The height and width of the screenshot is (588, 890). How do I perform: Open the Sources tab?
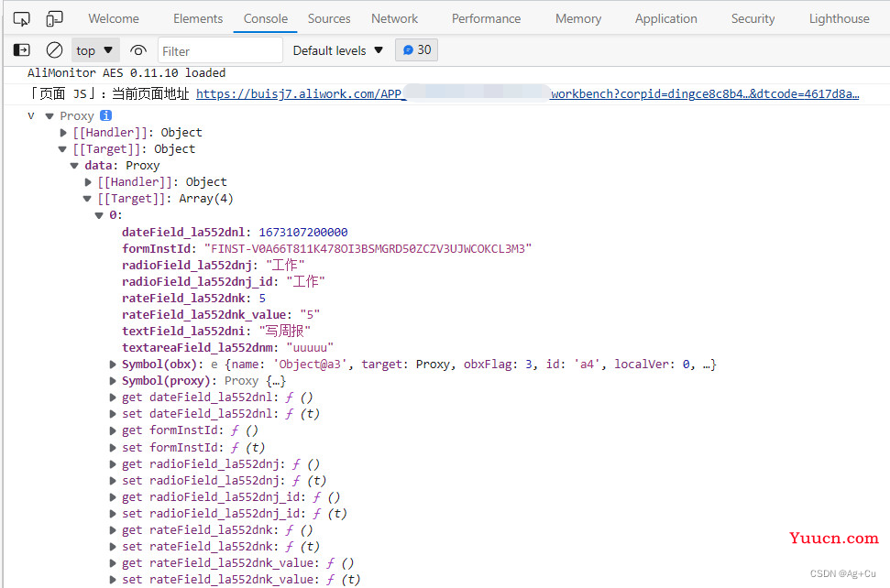(x=329, y=18)
